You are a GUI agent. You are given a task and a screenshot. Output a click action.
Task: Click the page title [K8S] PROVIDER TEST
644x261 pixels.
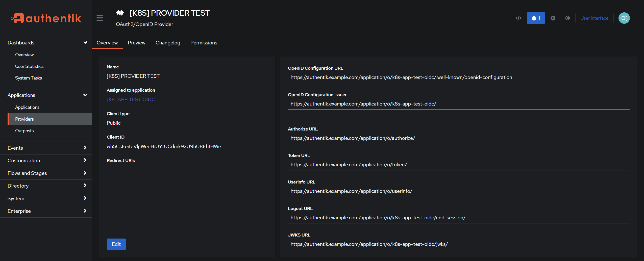(169, 13)
